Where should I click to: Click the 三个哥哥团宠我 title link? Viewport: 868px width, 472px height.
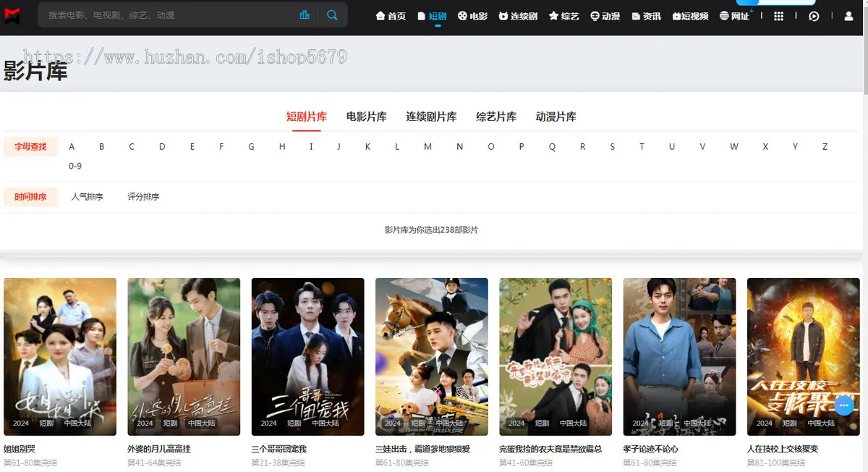click(279, 449)
